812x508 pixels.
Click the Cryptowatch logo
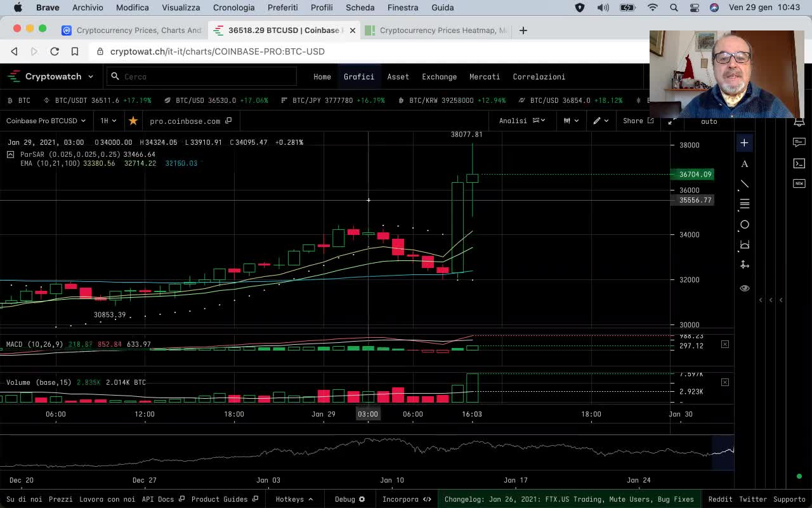click(x=44, y=76)
